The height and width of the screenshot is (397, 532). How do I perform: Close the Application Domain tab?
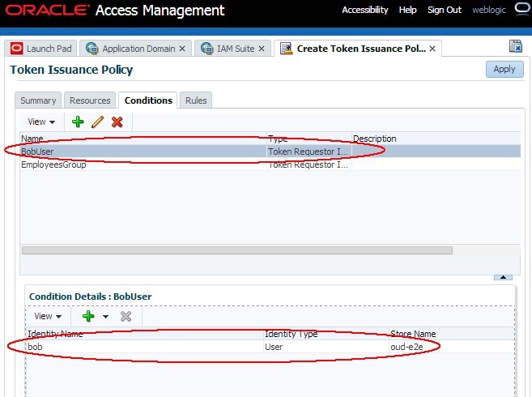(182, 49)
